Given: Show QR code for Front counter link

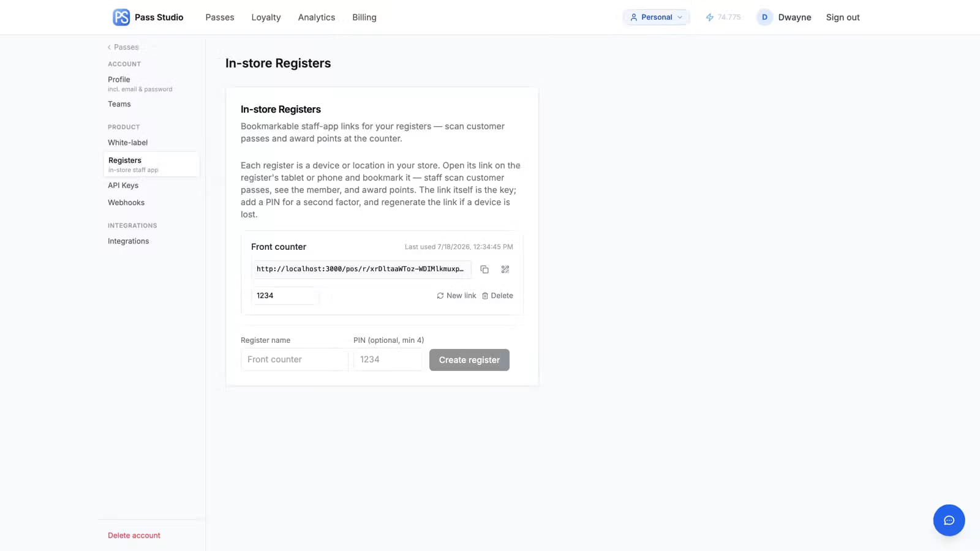Looking at the screenshot, I should click(x=505, y=269).
